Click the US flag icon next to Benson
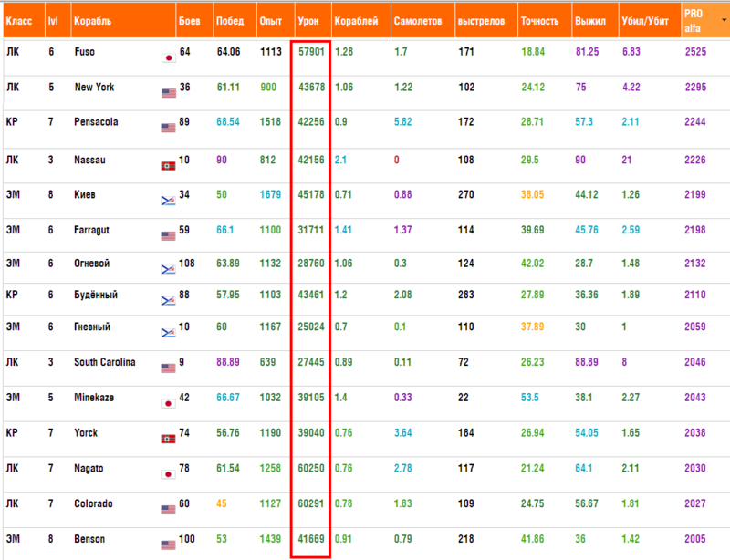Viewport: 730px width, 560px height. [x=169, y=544]
